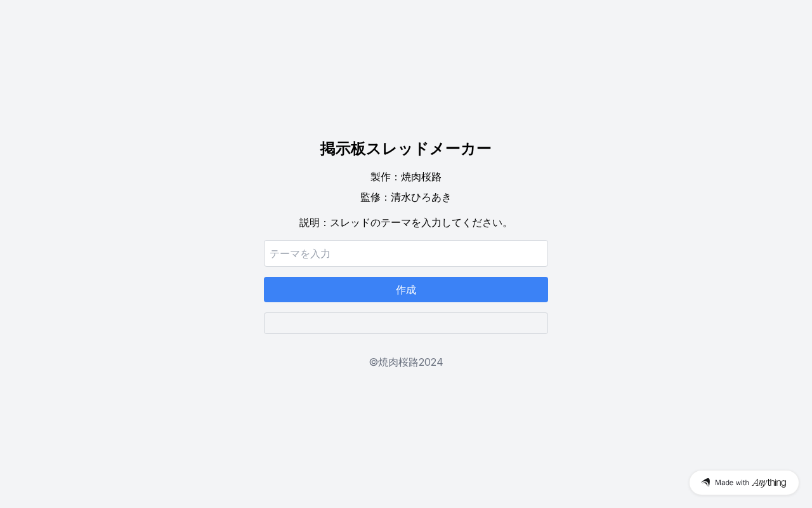Click the 説明： label
The height and width of the screenshot is (508, 812).
(x=315, y=223)
